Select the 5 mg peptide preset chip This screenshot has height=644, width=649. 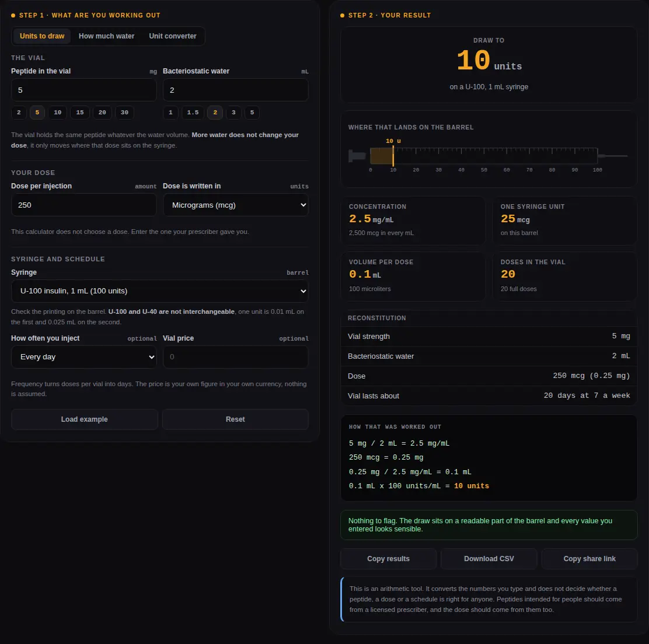click(37, 113)
